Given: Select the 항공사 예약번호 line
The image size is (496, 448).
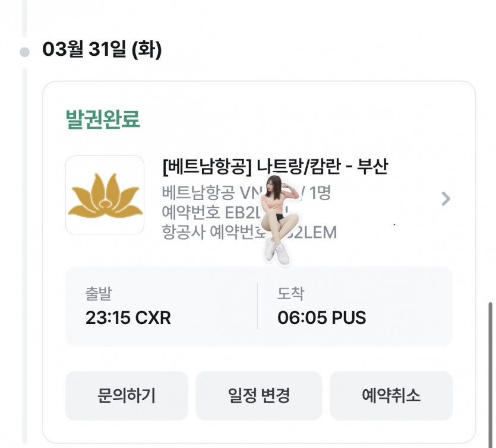Looking at the screenshot, I should coord(214,232).
